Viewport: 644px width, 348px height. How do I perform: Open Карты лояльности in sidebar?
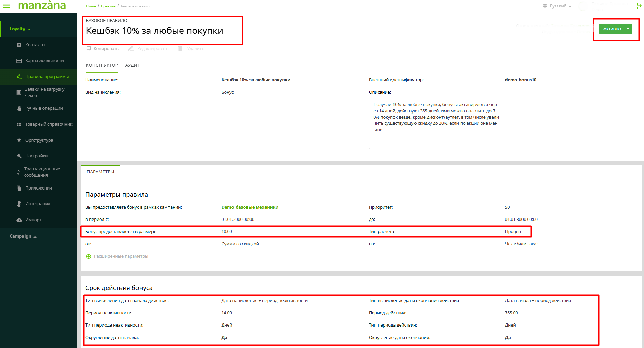(44, 61)
